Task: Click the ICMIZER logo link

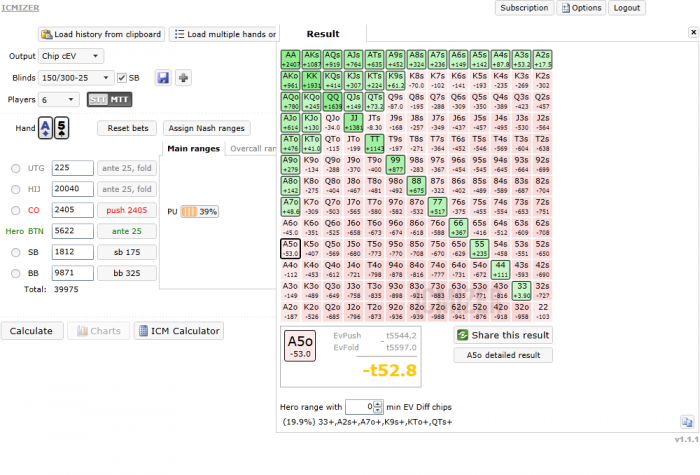Action: click(20, 8)
